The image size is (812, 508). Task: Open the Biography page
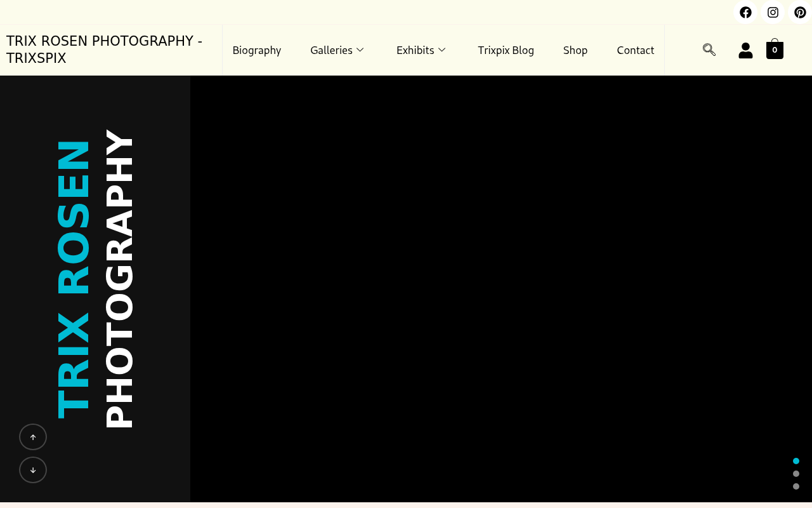(257, 50)
